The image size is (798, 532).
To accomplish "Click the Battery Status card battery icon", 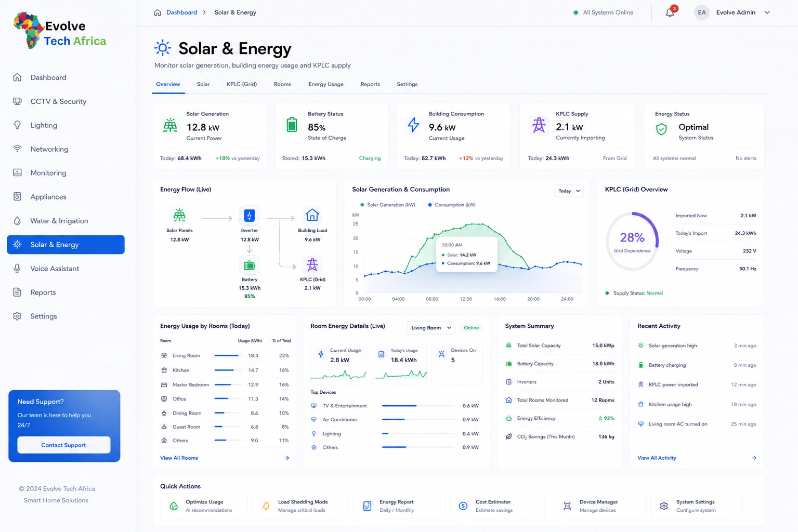I will click(x=292, y=125).
